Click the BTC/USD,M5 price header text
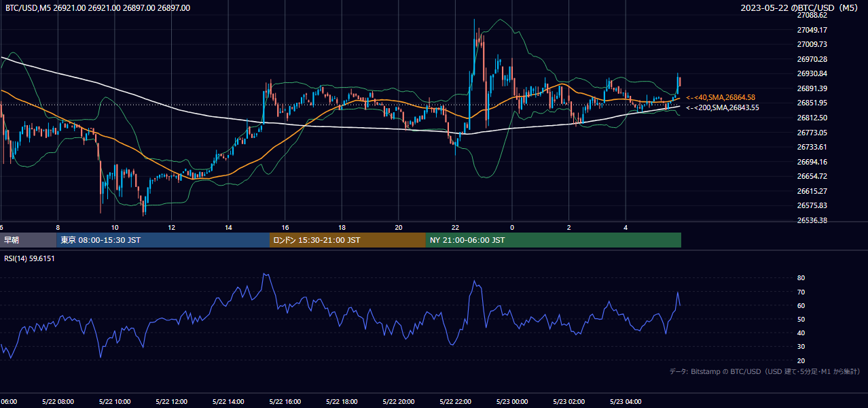This screenshot has width=868, height=408. tap(98, 8)
